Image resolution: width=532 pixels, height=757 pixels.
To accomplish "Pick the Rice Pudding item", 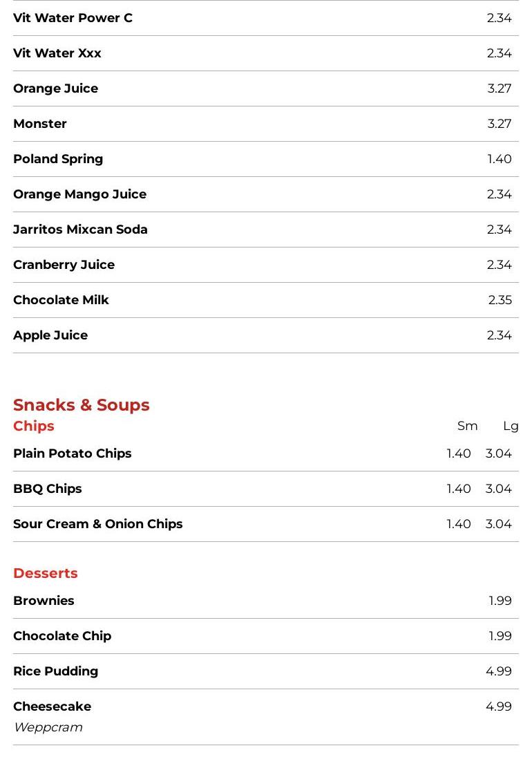I will [x=266, y=671].
